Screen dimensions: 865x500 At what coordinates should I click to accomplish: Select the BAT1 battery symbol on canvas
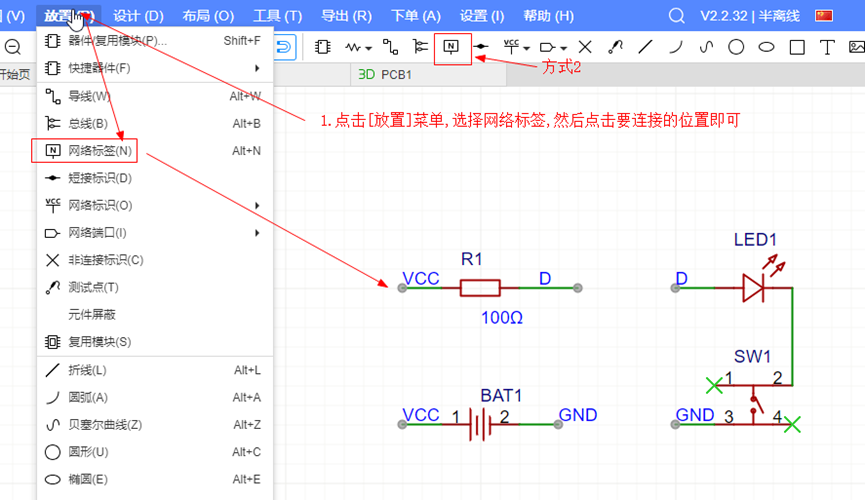point(480,424)
